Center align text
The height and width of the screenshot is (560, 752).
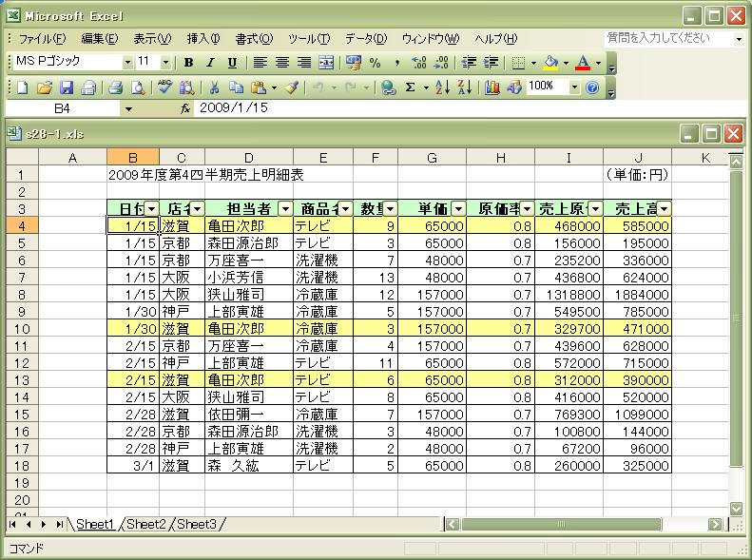282,63
